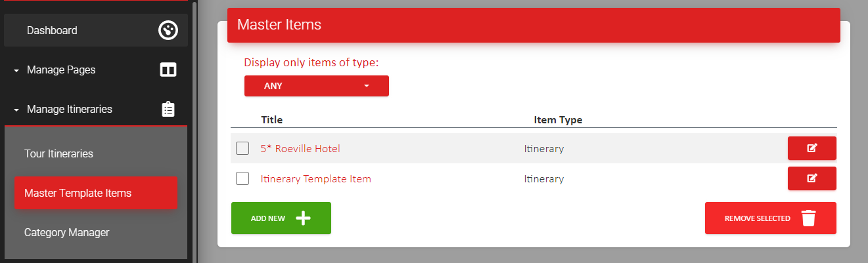Image resolution: width=868 pixels, height=263 pixels.
Task: Edit the Itinerary Template Item entry
Action: pyautogui.click(x=811, y=178)
